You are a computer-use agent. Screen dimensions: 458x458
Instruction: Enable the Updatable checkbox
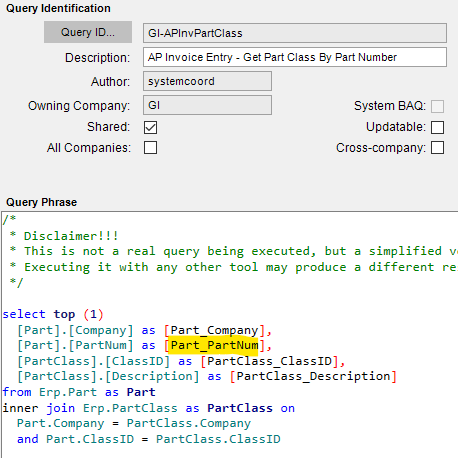pyautogui.click(x=437, y=127)
